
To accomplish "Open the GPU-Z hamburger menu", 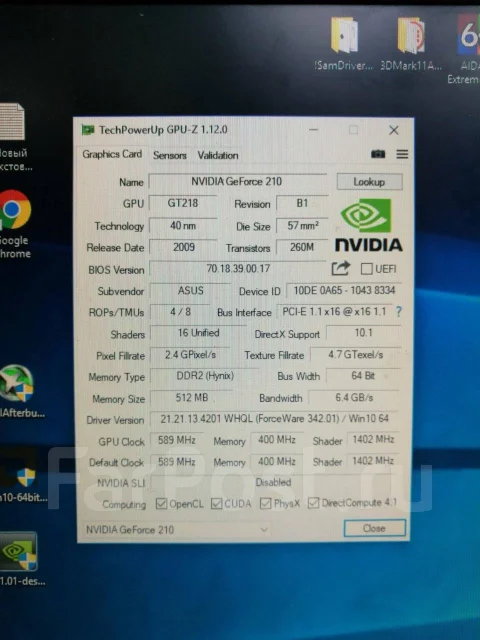I will point(402,154).
